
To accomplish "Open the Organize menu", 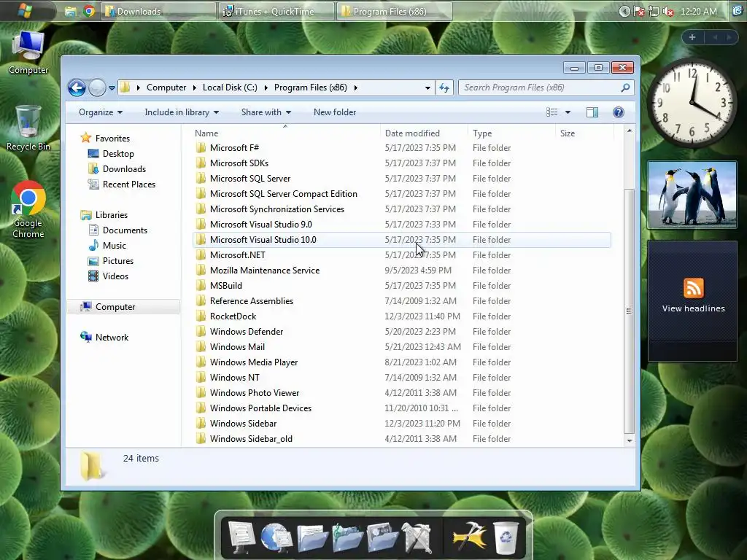I will [x=101, y=112].
